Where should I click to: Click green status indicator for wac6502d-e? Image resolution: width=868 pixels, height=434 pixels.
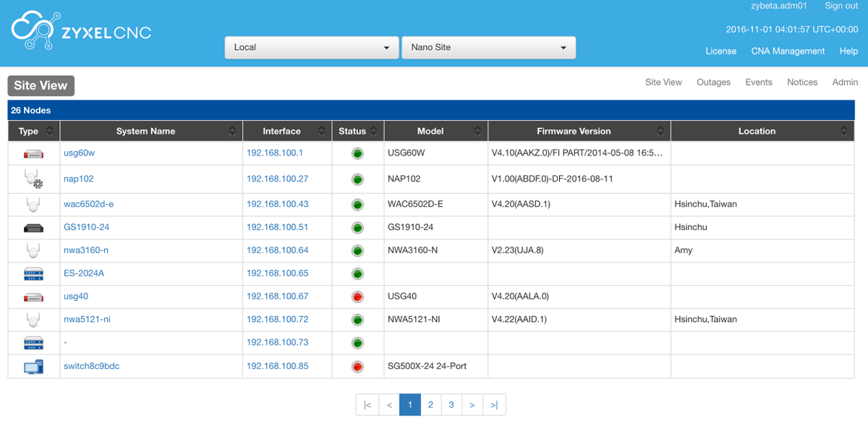[x=357, y=205]
